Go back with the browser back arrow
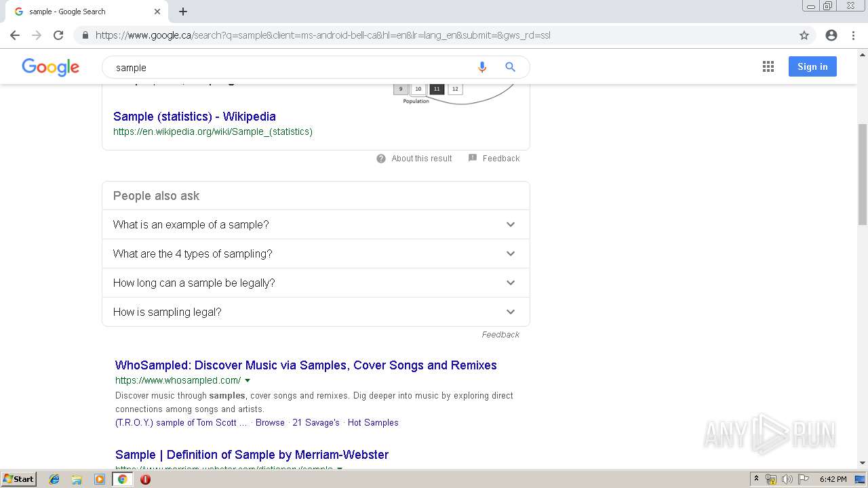868x488 pixels. point(15,35)
